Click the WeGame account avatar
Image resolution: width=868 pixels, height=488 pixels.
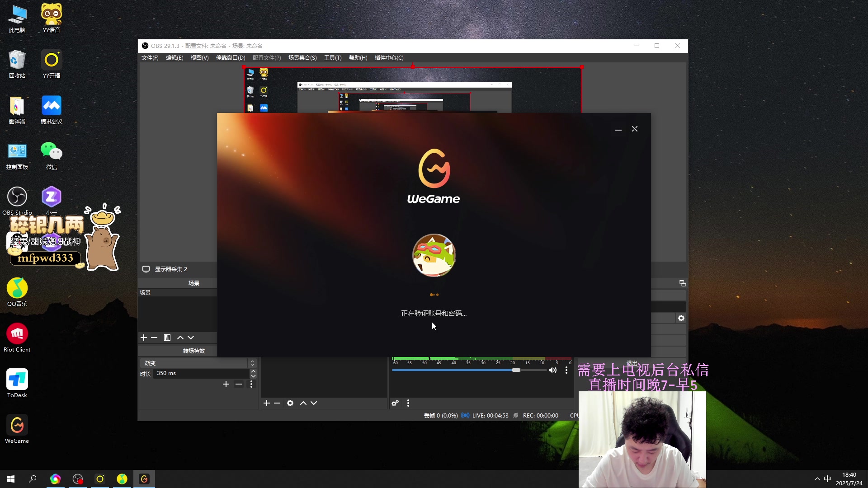[x=434, y=255]
